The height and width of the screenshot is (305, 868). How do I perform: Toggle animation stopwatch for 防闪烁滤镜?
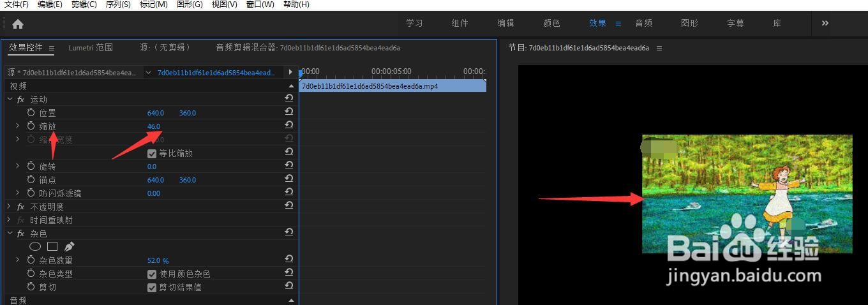click(x=31, y=193)
